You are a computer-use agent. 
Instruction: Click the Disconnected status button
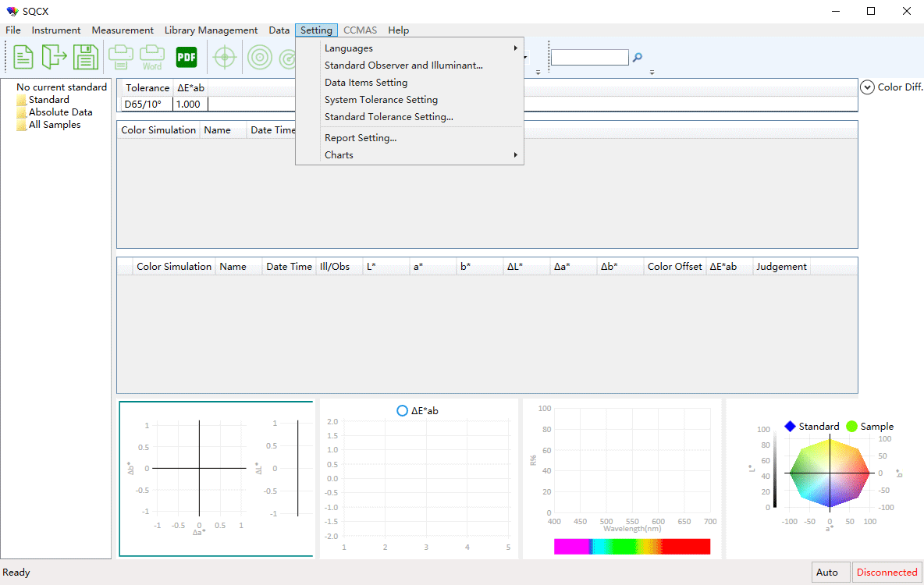click(887, 572)
